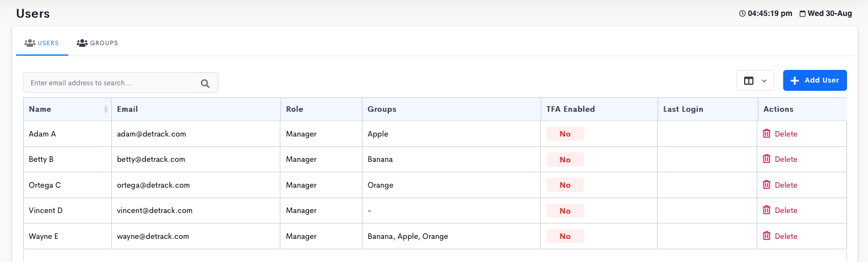
Task: Select the Users tab
Action: click(42, 43)
